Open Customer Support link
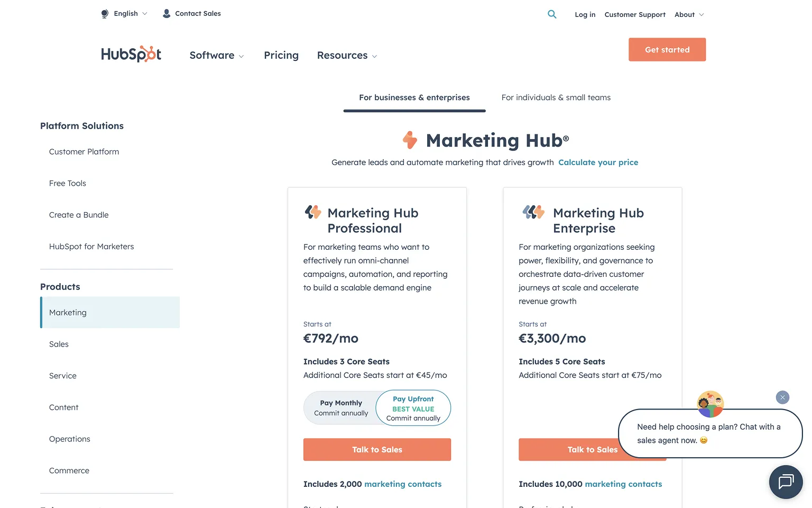Screen dimensions: 812x508 point(635,15)
